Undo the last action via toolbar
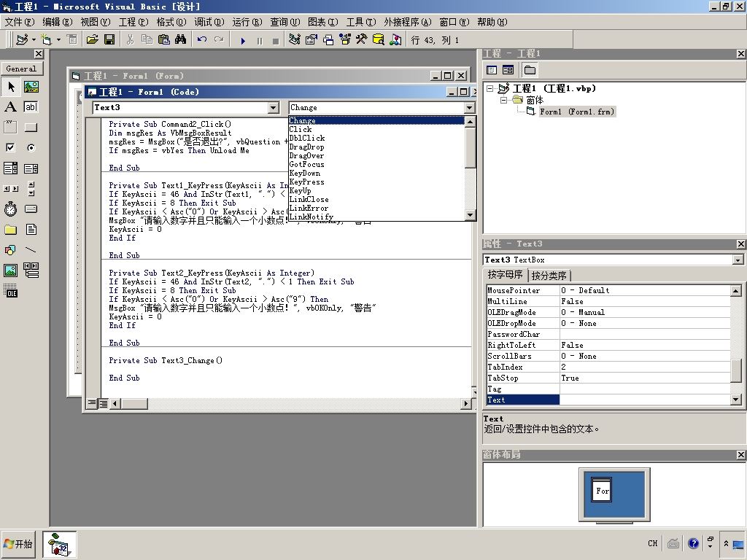Screen dimensions: 747x560 click(202, 39)
